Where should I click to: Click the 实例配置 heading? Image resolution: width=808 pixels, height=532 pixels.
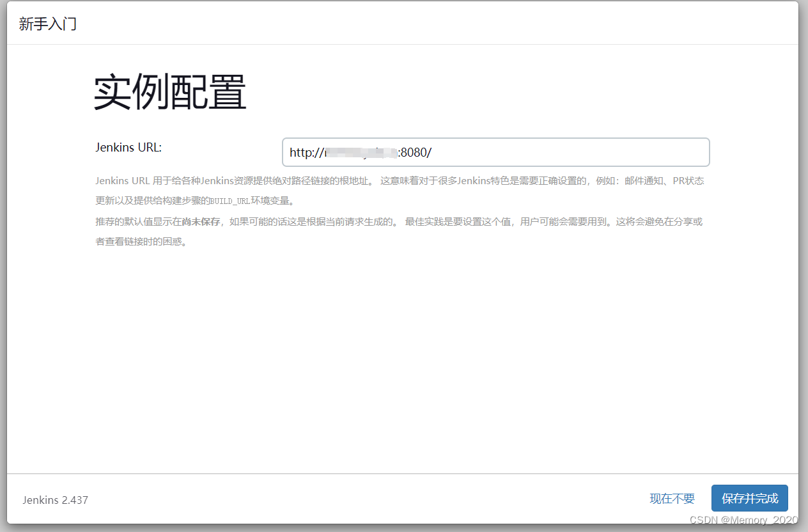[170, 93]
